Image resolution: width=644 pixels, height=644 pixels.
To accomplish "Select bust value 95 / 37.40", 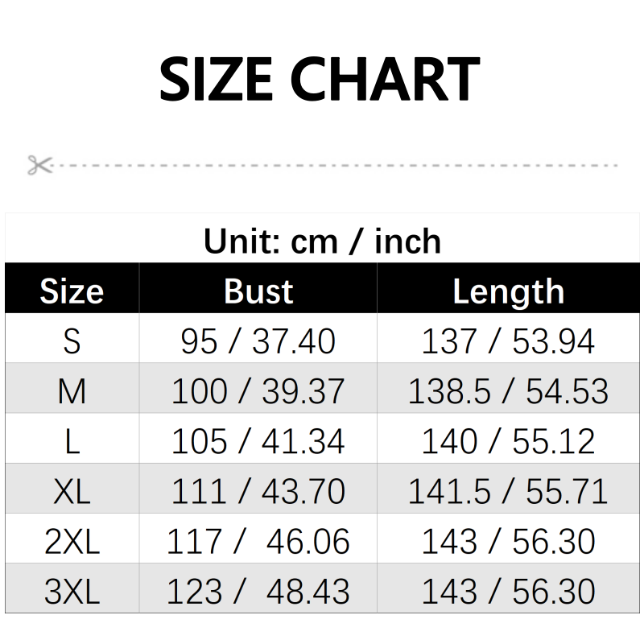I will tap(258, 341).
